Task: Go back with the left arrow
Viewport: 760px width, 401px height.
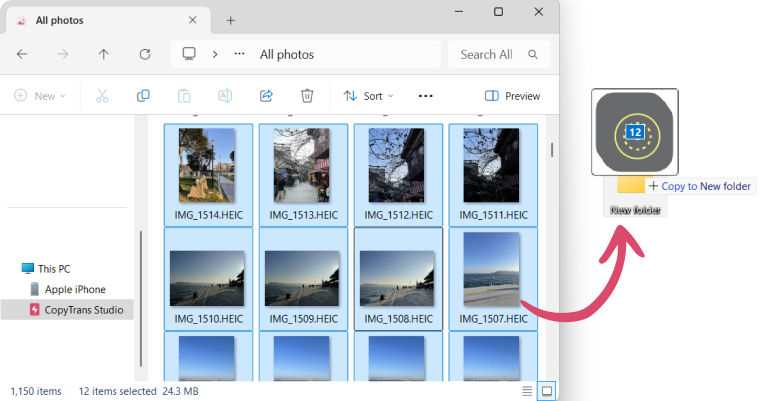Action: [x=22, y=54]
